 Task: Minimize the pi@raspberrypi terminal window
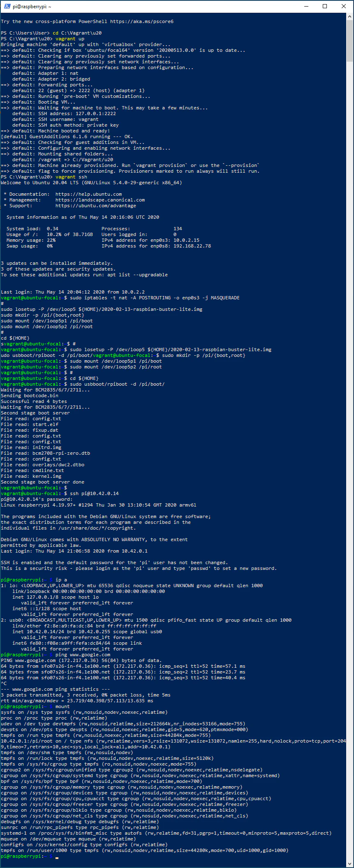pyautogui.click(x=306, y=6)
